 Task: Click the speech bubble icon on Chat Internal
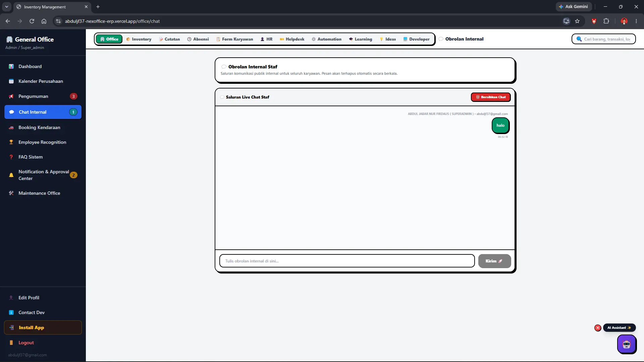point(11,112)
